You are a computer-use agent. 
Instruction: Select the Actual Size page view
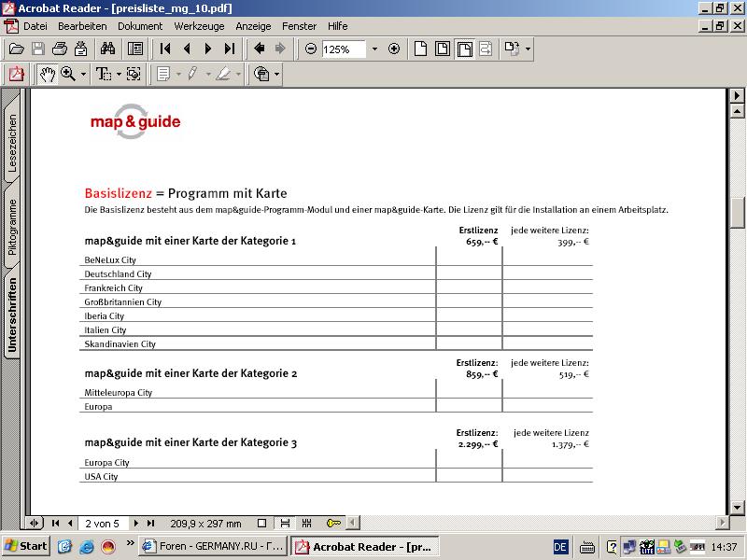click(420, 49)
